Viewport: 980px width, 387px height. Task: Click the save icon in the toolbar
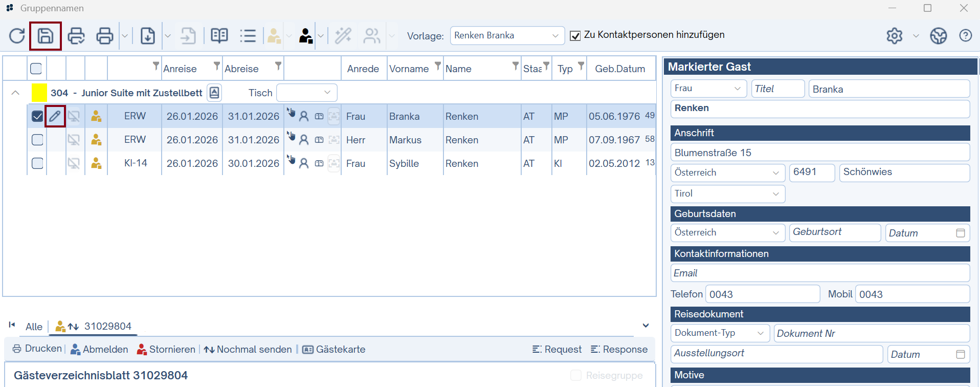[x=46, y=36]
